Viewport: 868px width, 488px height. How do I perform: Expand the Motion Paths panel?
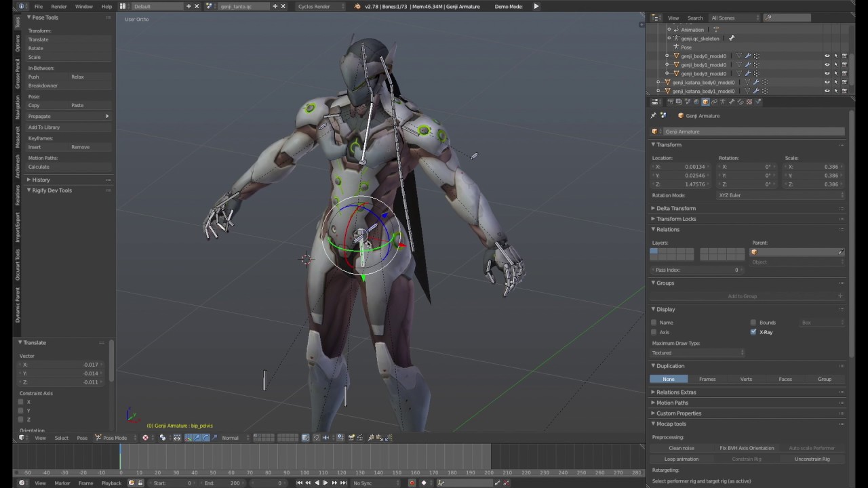(671, 403)
